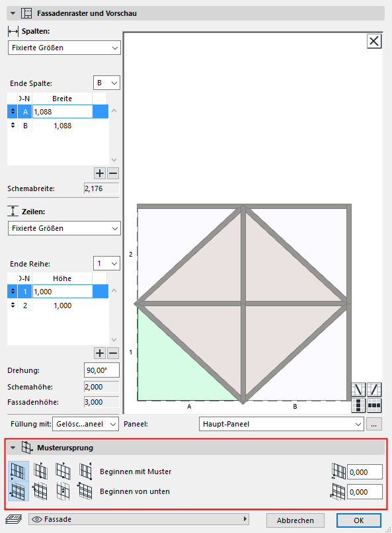Select third icon in Beginnen von unten row
The image size is (392, 533).
tap(63, 491)
